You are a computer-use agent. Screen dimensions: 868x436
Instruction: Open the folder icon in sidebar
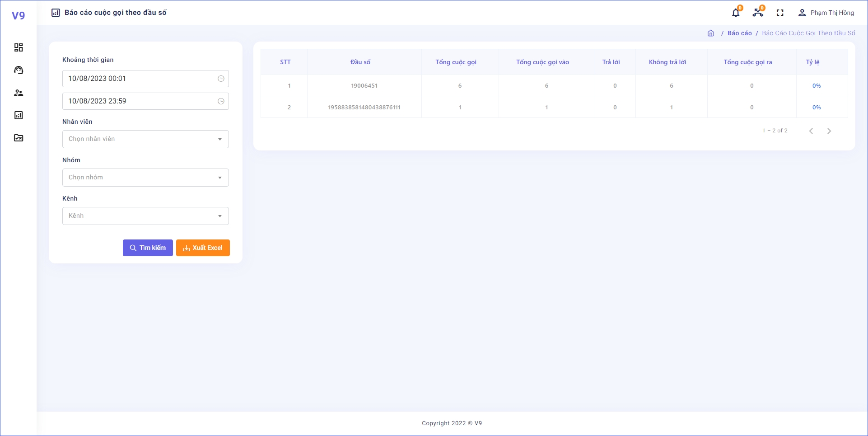tap(19, 138)
